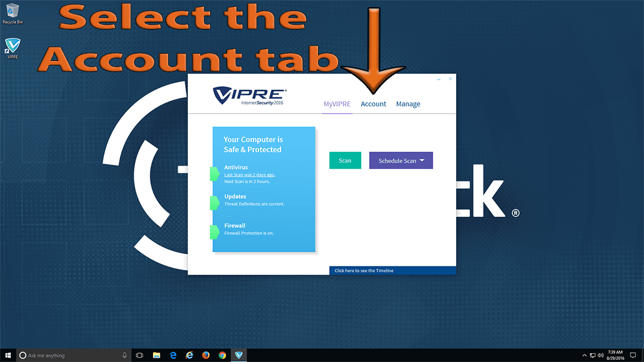Viewport: 644px width, 362px height.
Task: Open the Windows Start menu
Action: [8, 355]
